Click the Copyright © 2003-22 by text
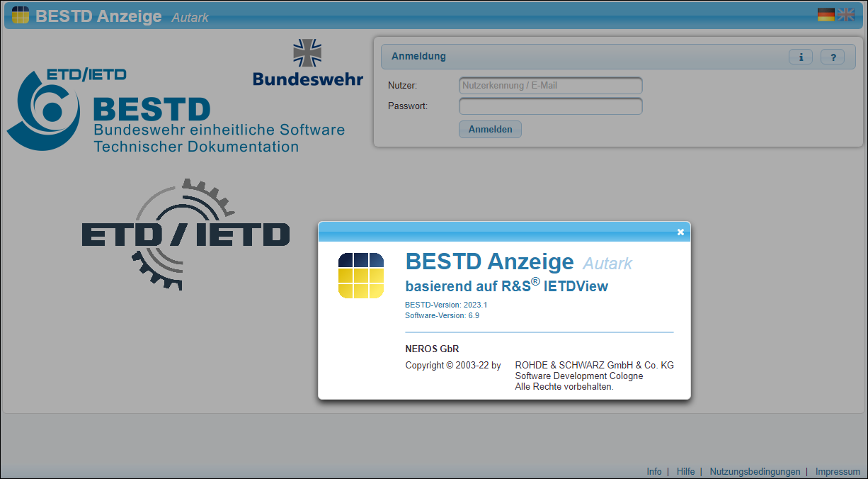Image resolution: width=868 pixels, height=479 pixels. [452, 366]
